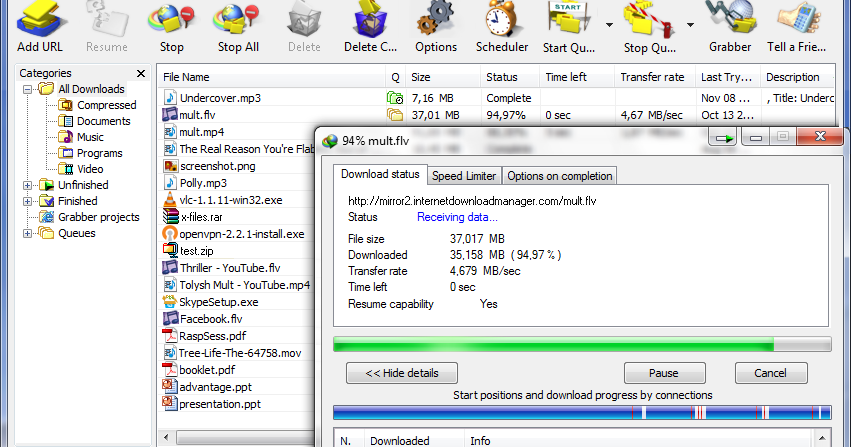
Task: Cancel the mult.flv download
Action: coord(771,373)
